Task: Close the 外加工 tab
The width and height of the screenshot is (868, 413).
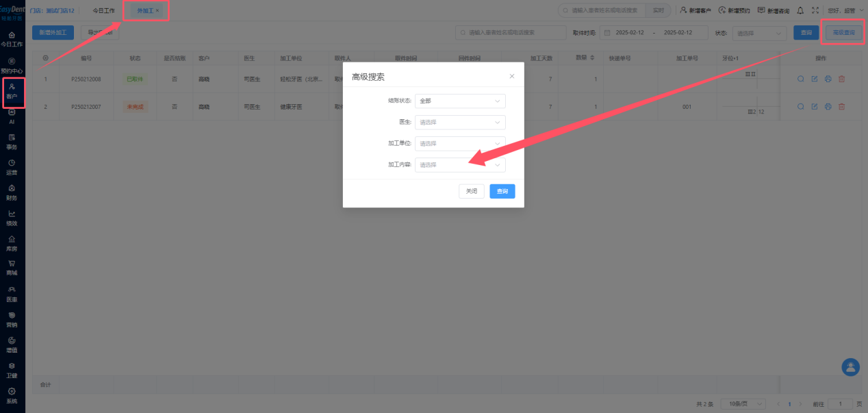Action: tap(157, 10)
